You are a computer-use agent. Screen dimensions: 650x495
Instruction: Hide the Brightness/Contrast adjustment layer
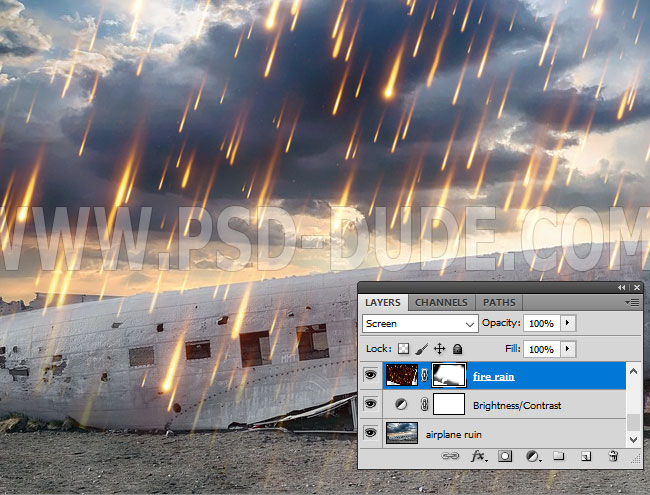370,405
